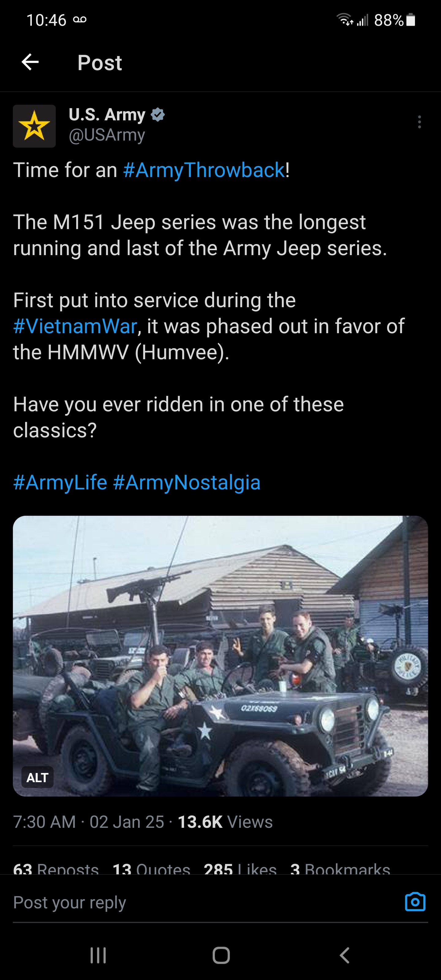Open the 63 Reposts list
Viewport: 441px width, 980px height.
tap(56, 868)
